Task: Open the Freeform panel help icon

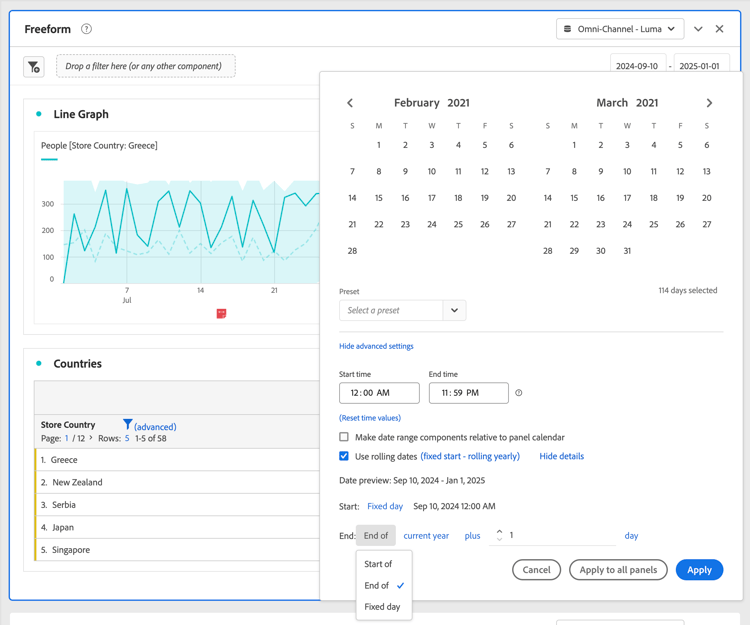Action: click(86, 29)
